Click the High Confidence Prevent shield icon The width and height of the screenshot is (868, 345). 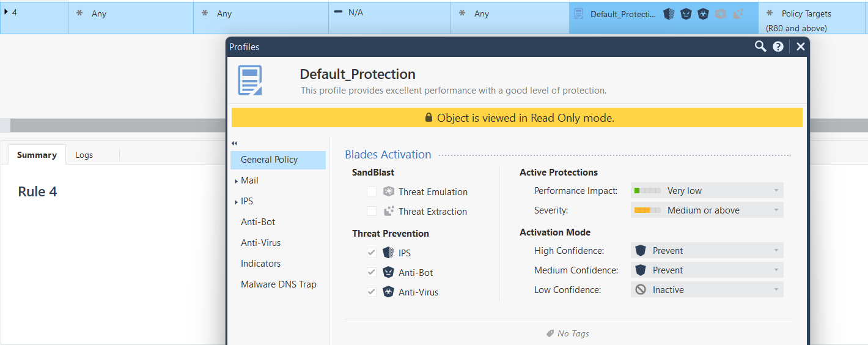[641, 251]
